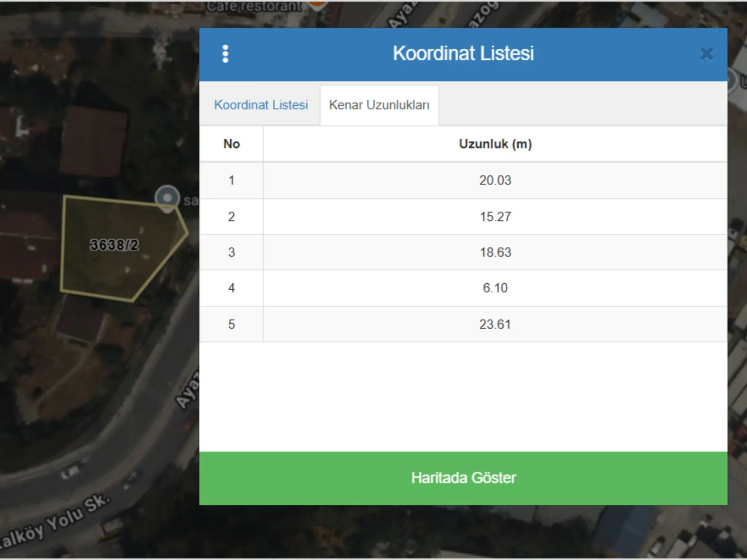Click the location pin marker on map
Screen dimensions: 747x560
point(167,199)
